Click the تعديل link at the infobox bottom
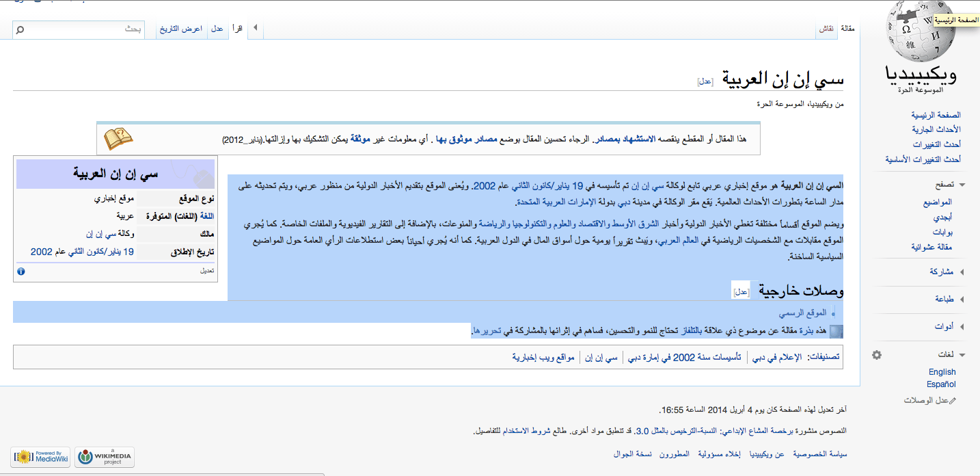980x476 pixels. (x=207, y=271)
